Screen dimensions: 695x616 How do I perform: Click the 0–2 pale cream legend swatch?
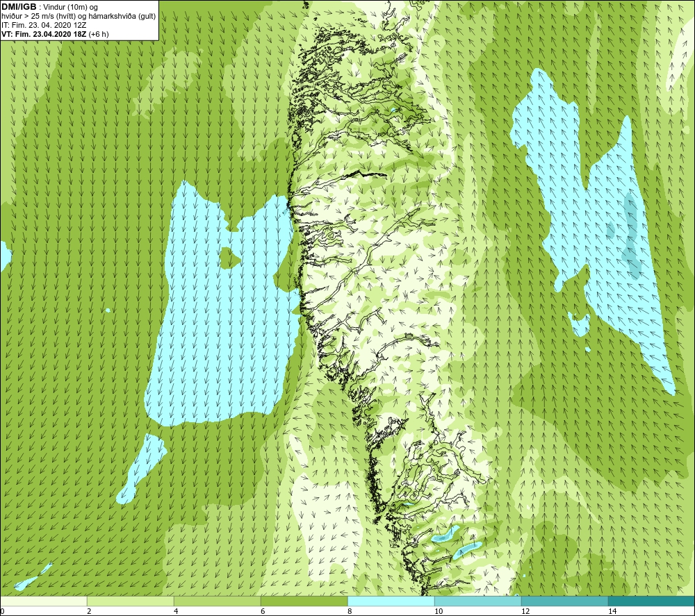click(x=43, y=601)
